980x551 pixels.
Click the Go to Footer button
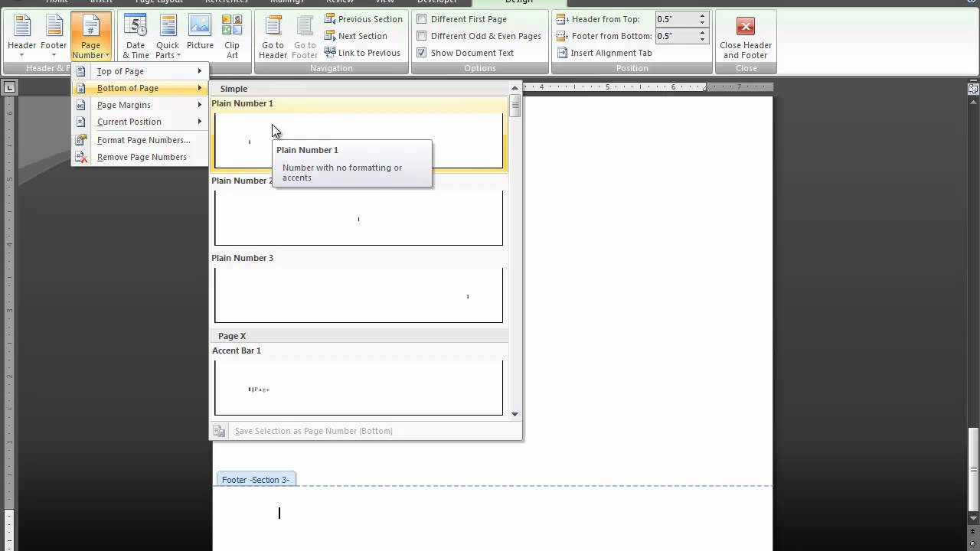(305, 36)
